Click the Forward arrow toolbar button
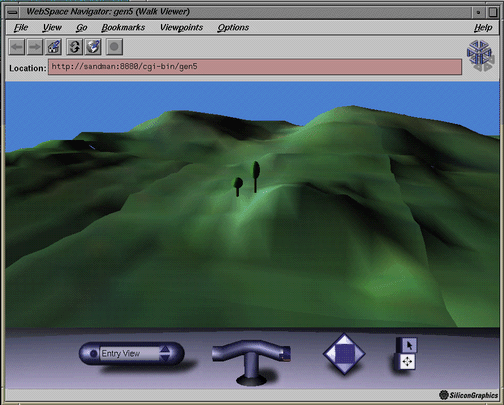Image resolution: width=504 pixels, height=405 pixels. (x=35, y=47)
